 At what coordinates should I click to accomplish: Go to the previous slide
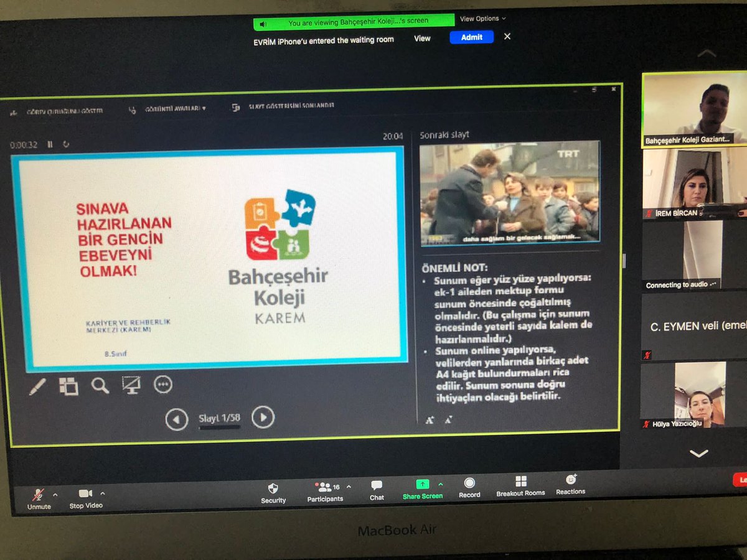click(x=177, y=420)
